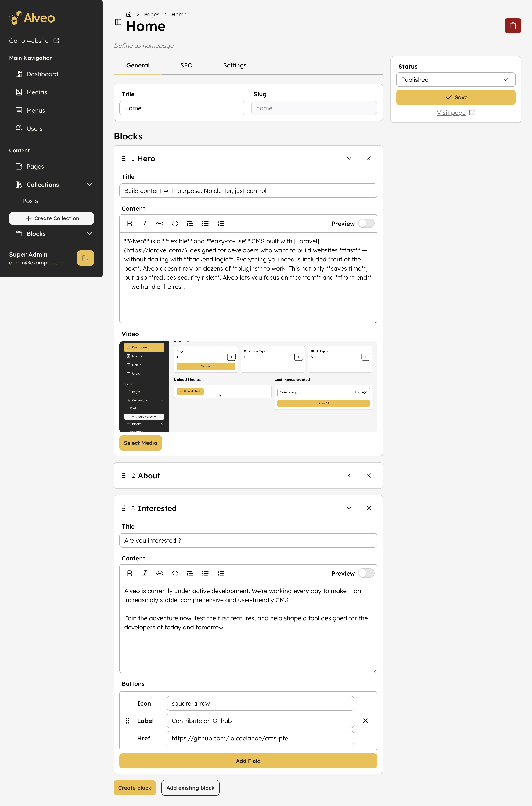This screenshot has height=806, width=532.
Task: Remove the Interested block with its X icon
Action: (x=369, y=508)
